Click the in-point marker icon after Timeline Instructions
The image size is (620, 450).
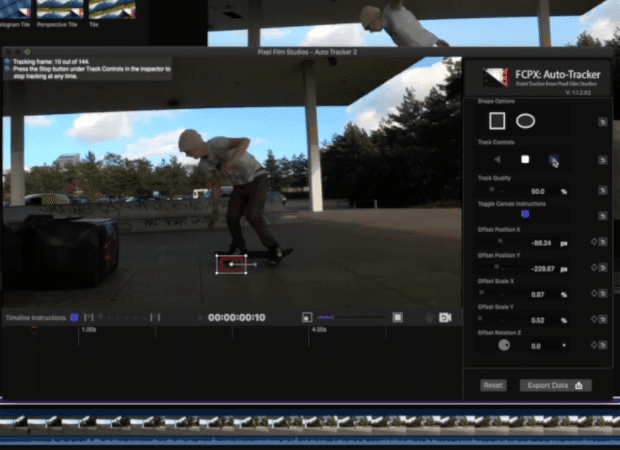(89, 317)
